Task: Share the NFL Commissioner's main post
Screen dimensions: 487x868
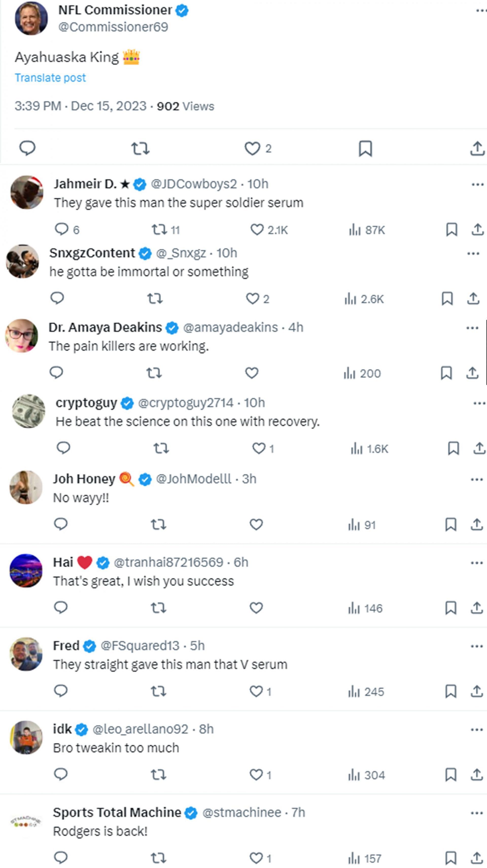Action: point(477,148)
